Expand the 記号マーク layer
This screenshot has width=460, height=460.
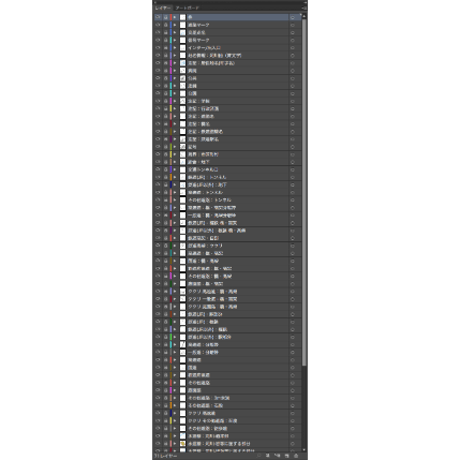click(175, 40)
